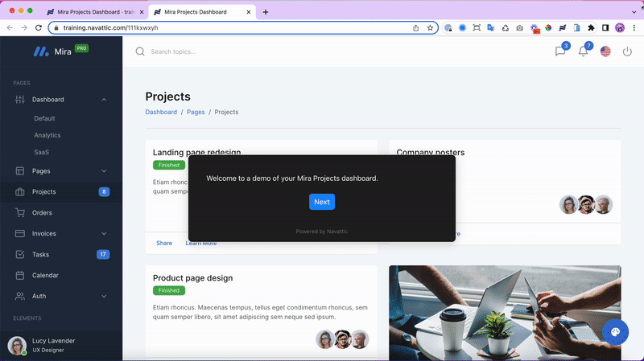
Task: Open the SaaS dashboard item
Action: pos(42,152)
